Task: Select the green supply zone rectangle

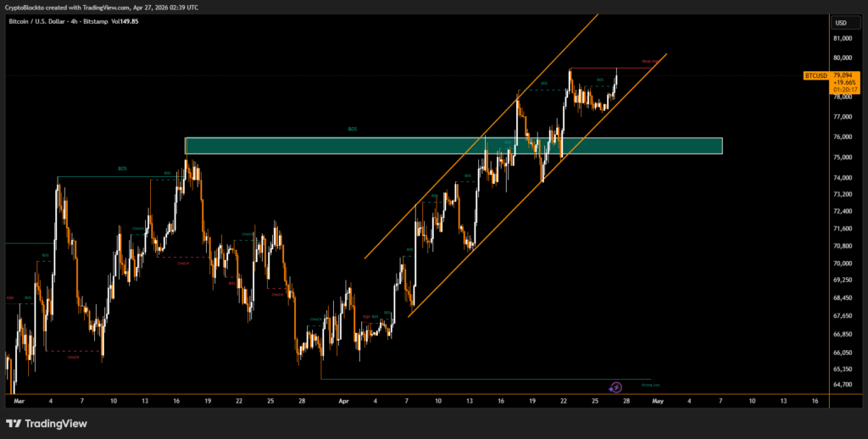Action: point(453,146)
